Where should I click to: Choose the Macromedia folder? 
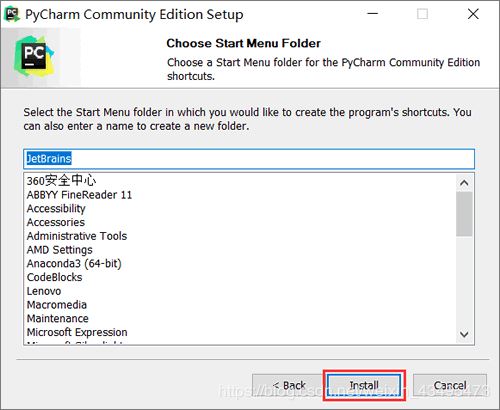57,305
